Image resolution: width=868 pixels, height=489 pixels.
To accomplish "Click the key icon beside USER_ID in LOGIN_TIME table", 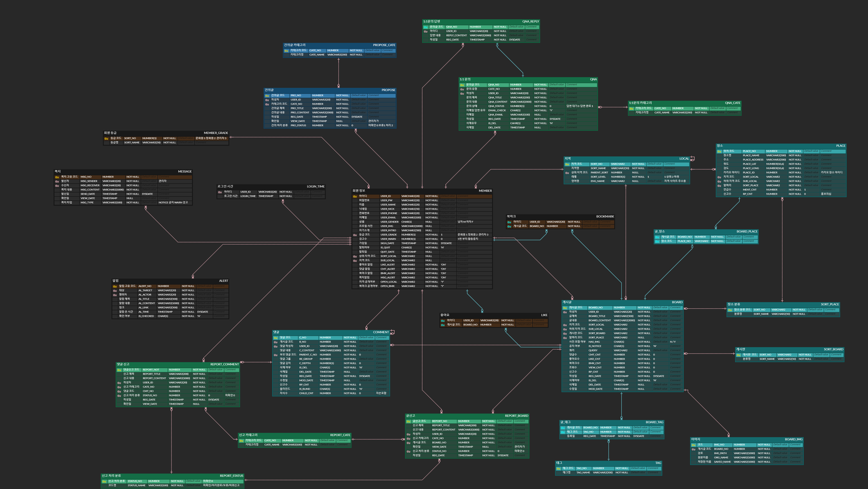I will [220, 192].
